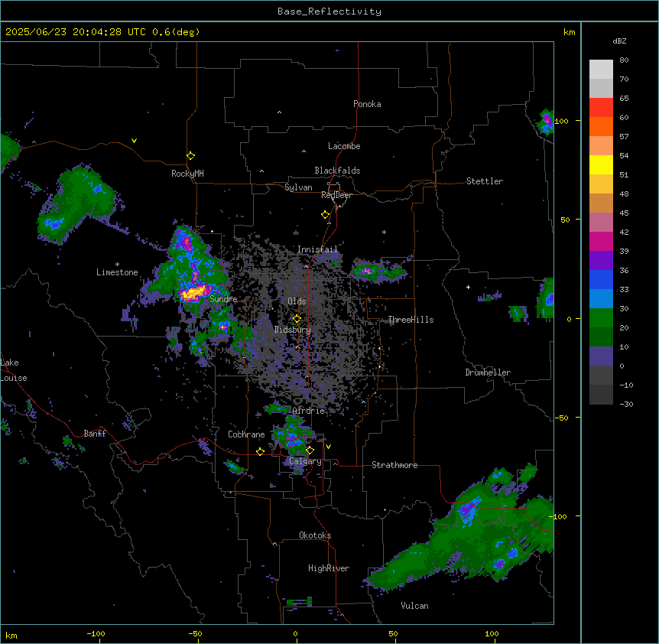The image size is (659, 644).
Task: Click the asterisk marker above Limestone
Action: [117, 265]
